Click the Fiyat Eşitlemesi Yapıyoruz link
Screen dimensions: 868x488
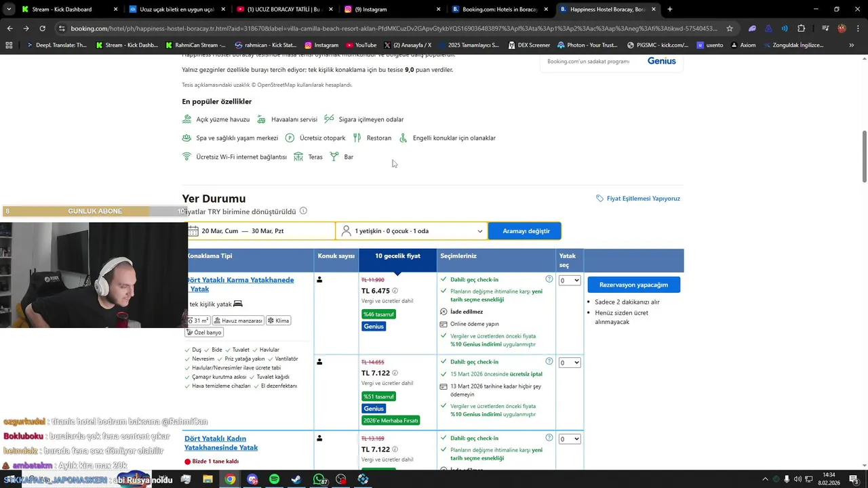[x=638, y=199]
